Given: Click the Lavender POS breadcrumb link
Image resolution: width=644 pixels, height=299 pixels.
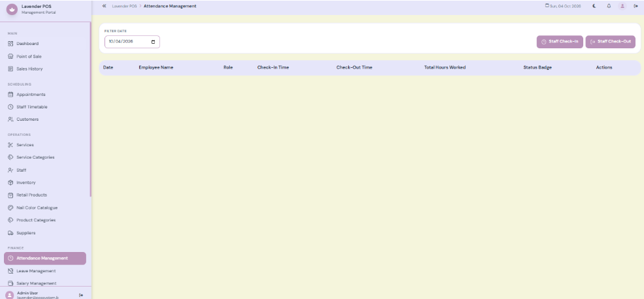Looking at the screenshot, I should point(125,6).
